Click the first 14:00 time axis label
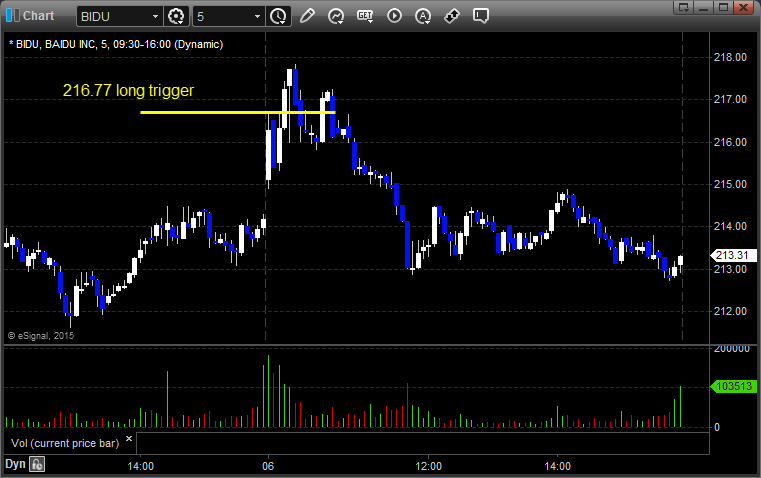This screenshot has height=478, width=761. 141,466
